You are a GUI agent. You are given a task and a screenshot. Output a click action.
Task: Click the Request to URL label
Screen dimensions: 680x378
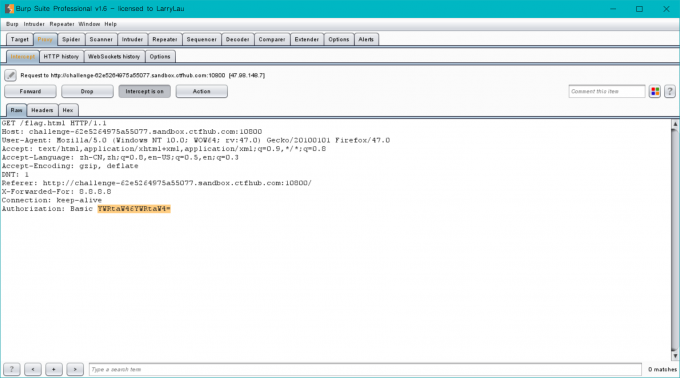tap(143, 75)
